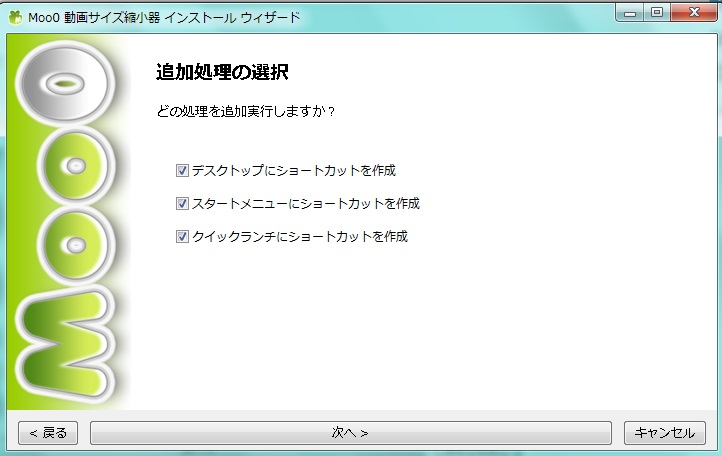
Task: Cancel the installer with the キャンセル button
Action: pyautogui.click(x=664, y=433)
